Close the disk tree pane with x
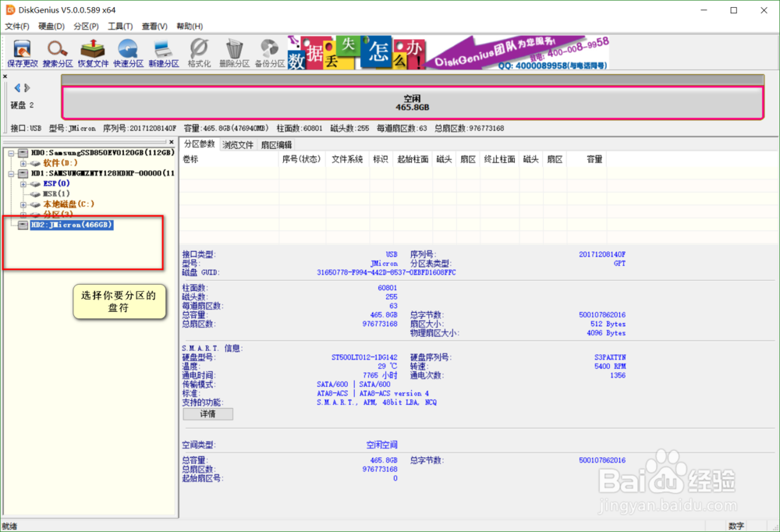 click(x=171, y=142)
